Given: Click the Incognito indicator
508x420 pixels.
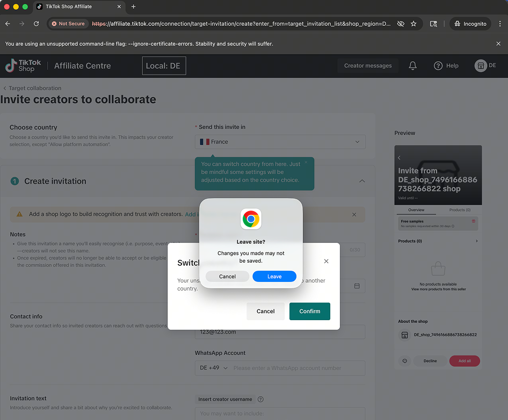Looking at the screenshot, I should tap(470, 24).
